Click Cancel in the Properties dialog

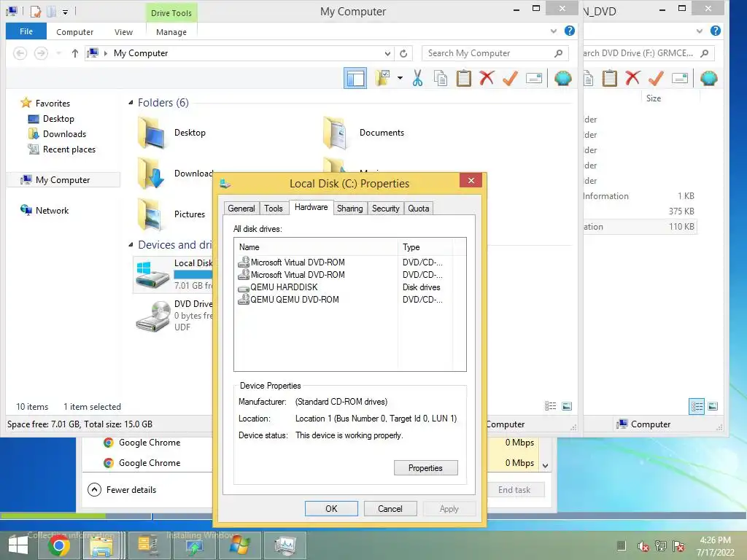[x=390, y=508]
